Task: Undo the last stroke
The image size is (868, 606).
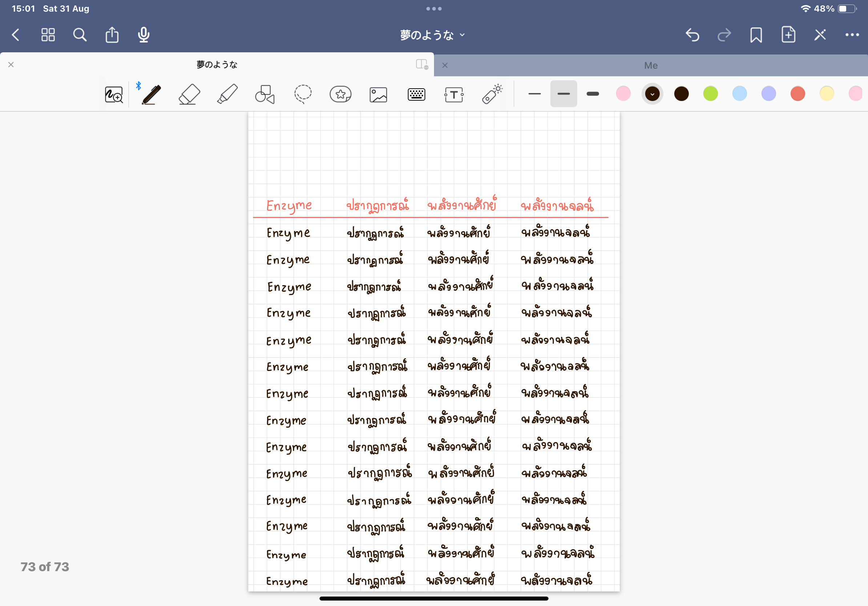Action: pyautogui.click(x=692, y=35)
